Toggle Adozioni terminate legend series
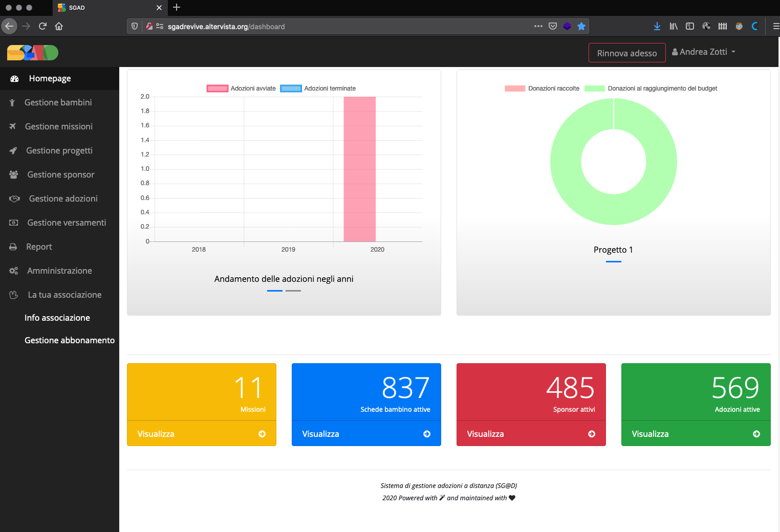780x532 pixels. (x=318, y=88)
